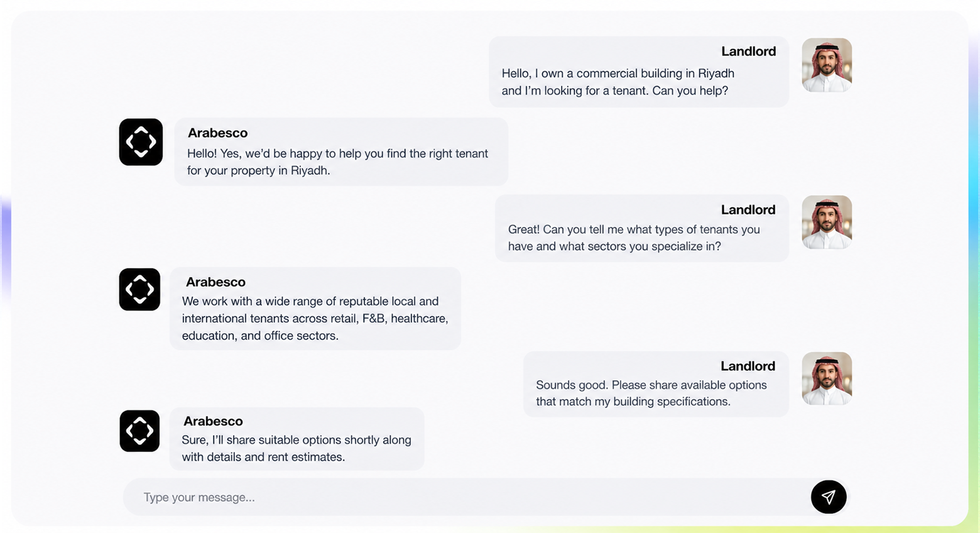The image size is (980, 533).
Task: Select the second 'Landlord' sender name
Action: coord(748,210)
